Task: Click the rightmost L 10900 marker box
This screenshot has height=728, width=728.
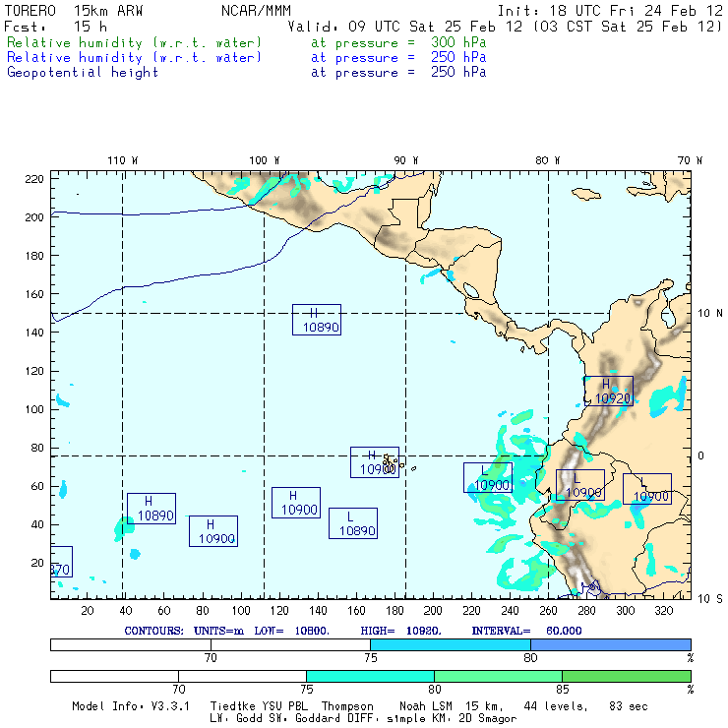Action: 647,489
